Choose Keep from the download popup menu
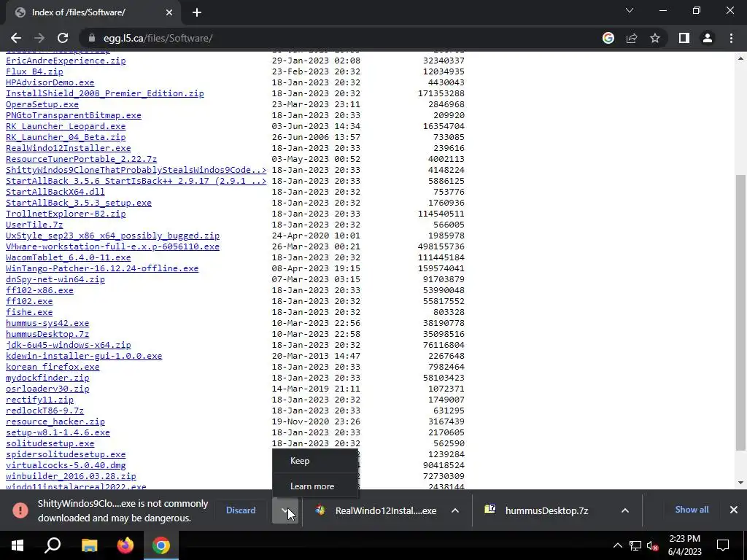Viewport: 747px width, 560px height. coord(315,461)
